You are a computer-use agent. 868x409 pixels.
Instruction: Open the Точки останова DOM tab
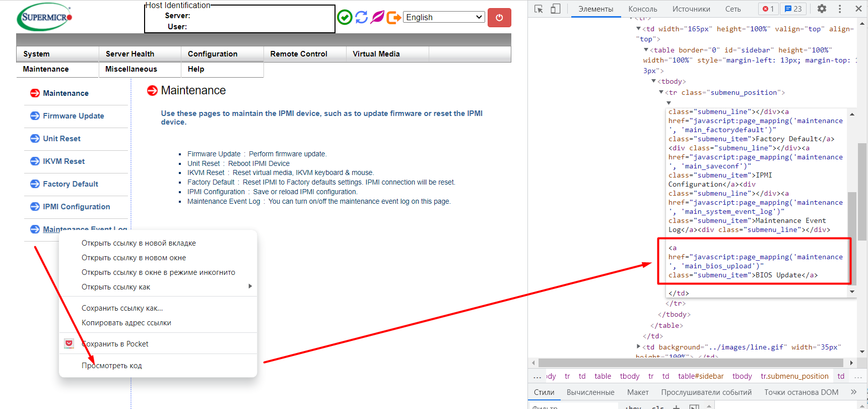(801, 392)
